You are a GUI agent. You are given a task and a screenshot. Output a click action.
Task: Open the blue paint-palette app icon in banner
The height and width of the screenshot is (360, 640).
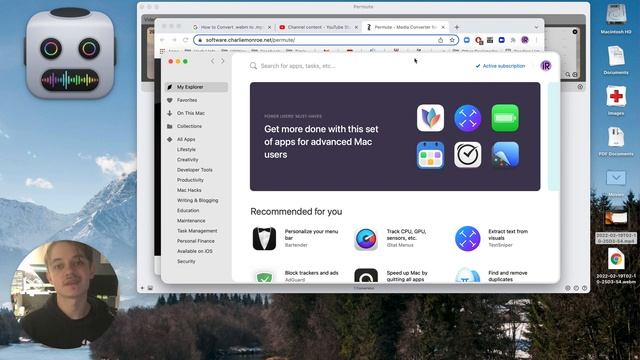(x=505, y=155)
